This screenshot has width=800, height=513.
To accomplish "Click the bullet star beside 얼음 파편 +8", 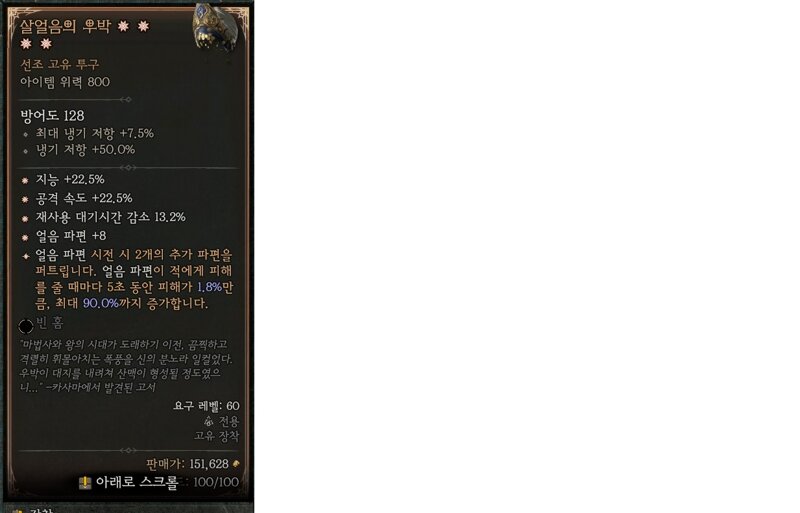I will [x=25, y=237].
